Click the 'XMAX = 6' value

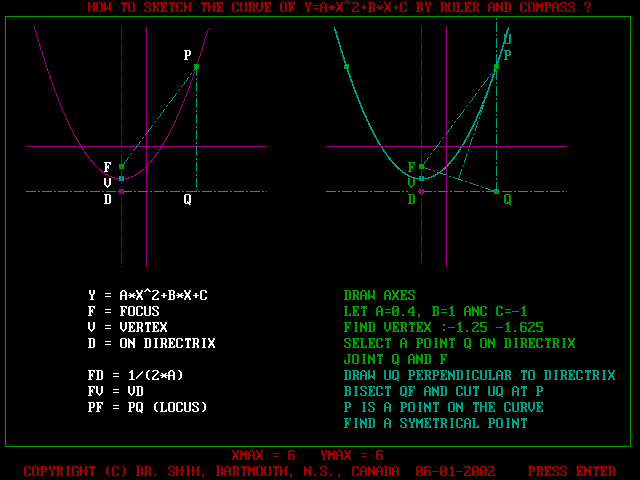tap(263, 455)
